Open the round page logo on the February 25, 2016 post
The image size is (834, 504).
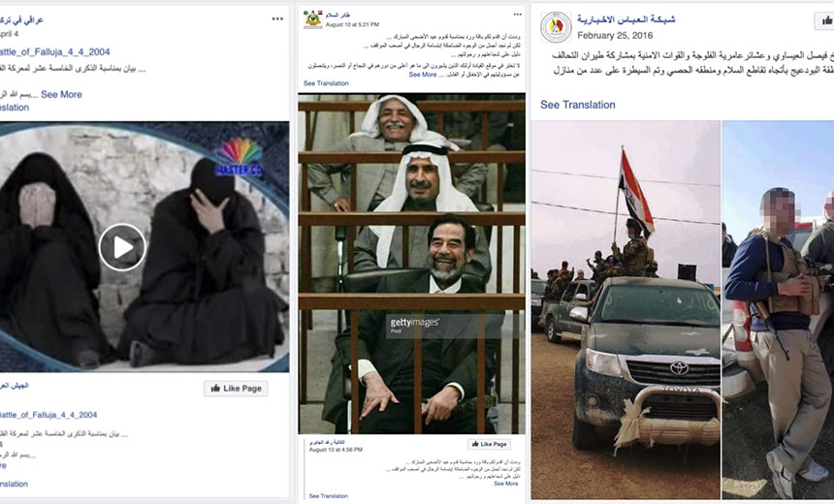coord(556,27)
